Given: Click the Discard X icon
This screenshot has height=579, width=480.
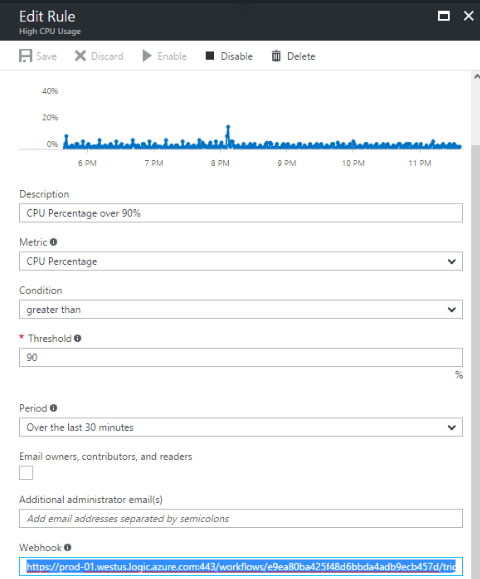Looking at the screenshot, I should point(80,56).
